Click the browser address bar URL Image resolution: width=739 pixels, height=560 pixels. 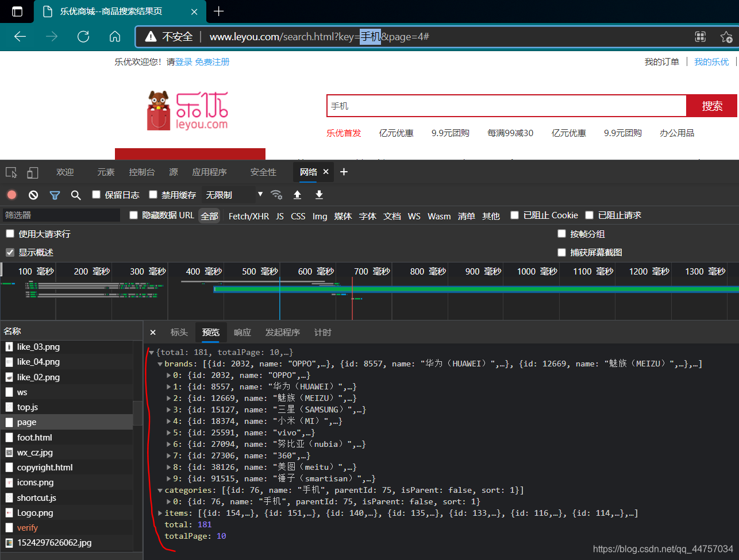319,37
